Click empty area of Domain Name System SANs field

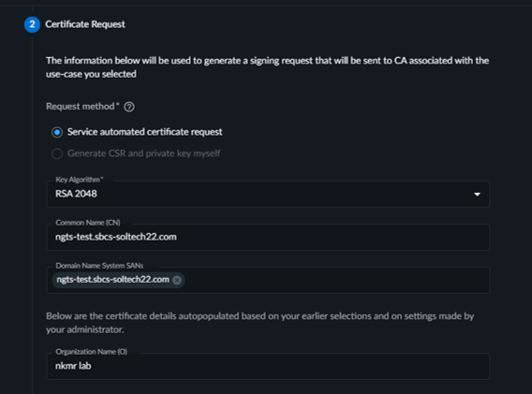point(336,280)
